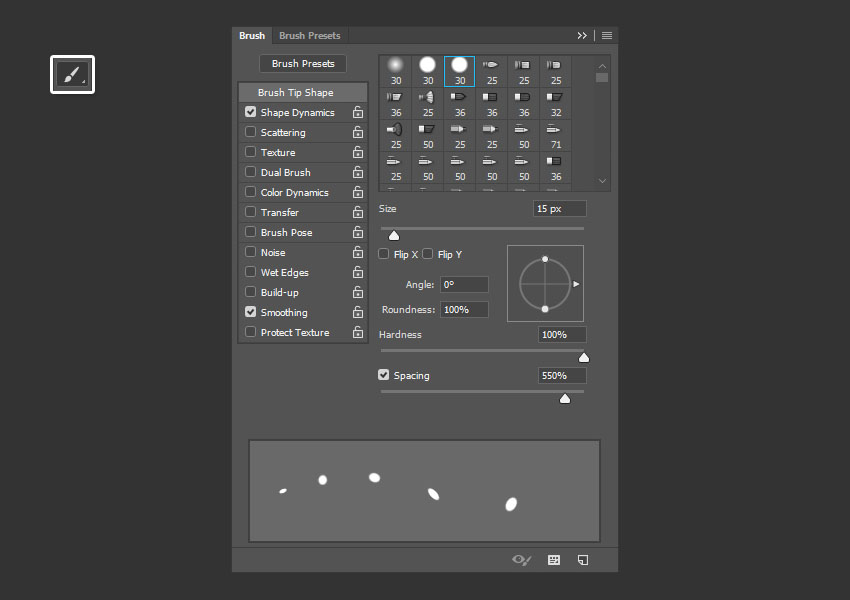Image resolution: width=850 pixels, height=600 pixels.
Task: Click the Size slider handle
Action: (394, 235)
